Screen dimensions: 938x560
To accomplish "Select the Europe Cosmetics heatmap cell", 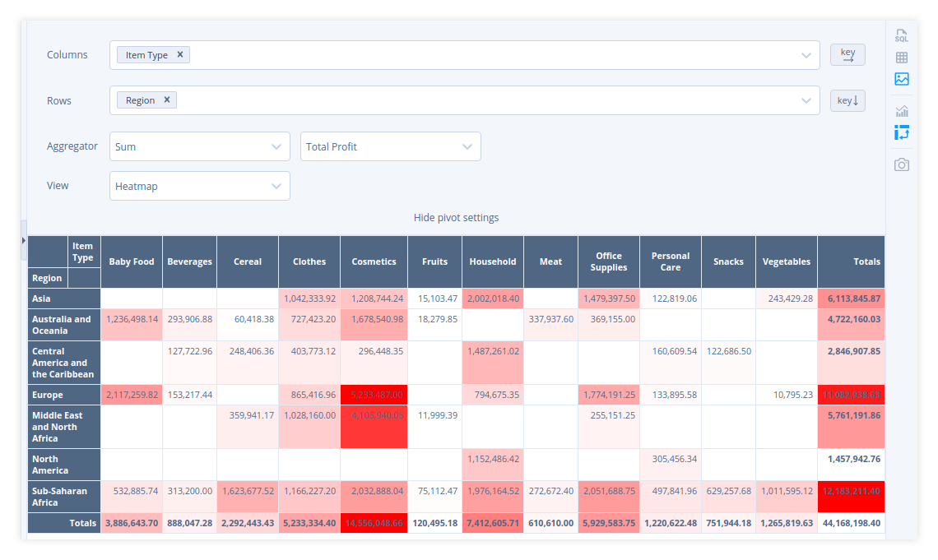I will click(374, 394).
